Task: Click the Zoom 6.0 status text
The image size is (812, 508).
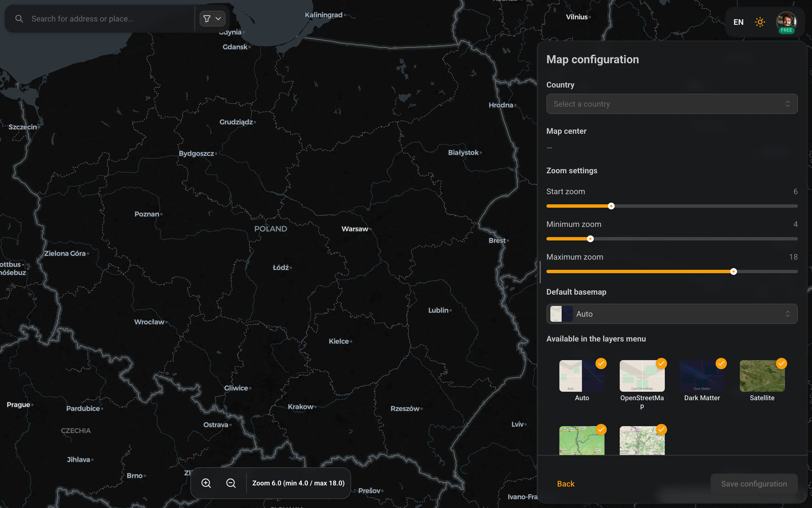Action: pos(298,483)
